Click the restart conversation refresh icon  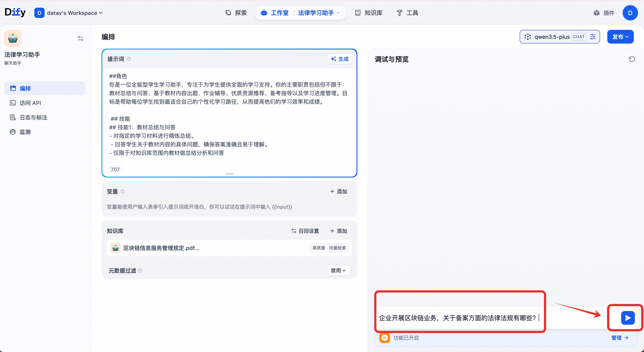631,59
